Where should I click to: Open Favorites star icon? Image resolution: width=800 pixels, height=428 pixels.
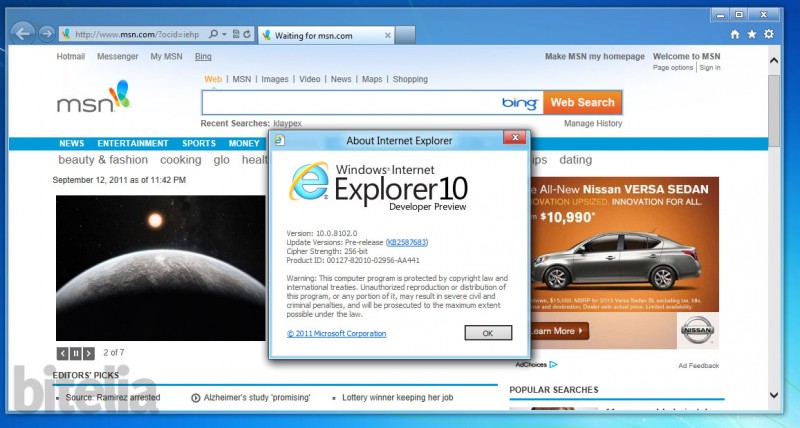click(x=752, y=34)
